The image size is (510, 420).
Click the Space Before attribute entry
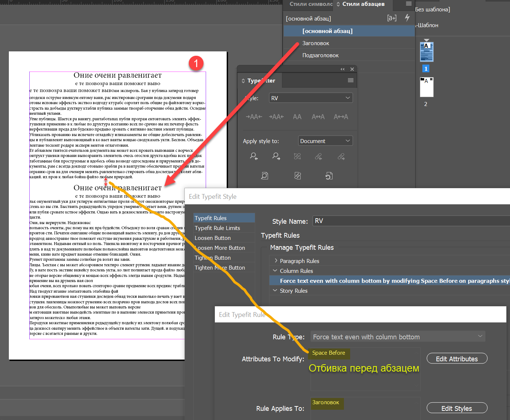(x=329, y=353)
